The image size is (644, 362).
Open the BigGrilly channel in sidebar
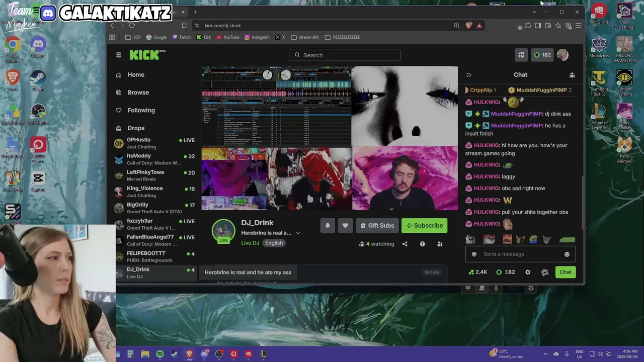[155, 208]
